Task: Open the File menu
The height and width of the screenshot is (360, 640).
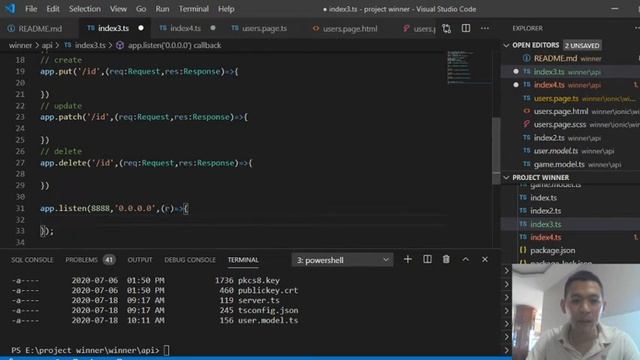Action: 31,9
